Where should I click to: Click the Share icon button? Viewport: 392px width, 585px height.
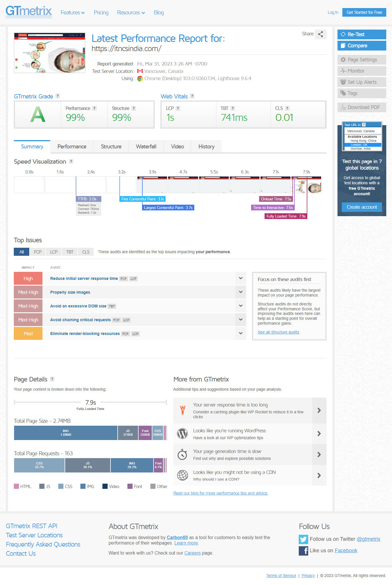[321, 34]
